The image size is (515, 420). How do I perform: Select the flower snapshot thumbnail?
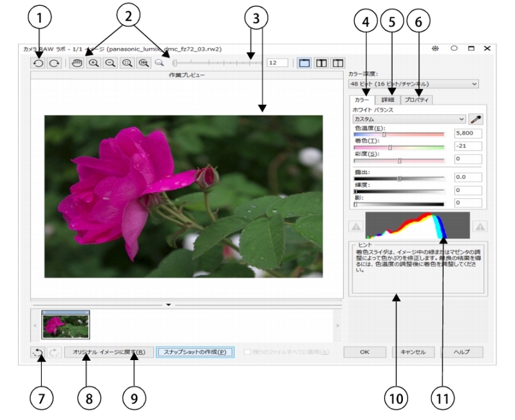(x=66, y=325)
